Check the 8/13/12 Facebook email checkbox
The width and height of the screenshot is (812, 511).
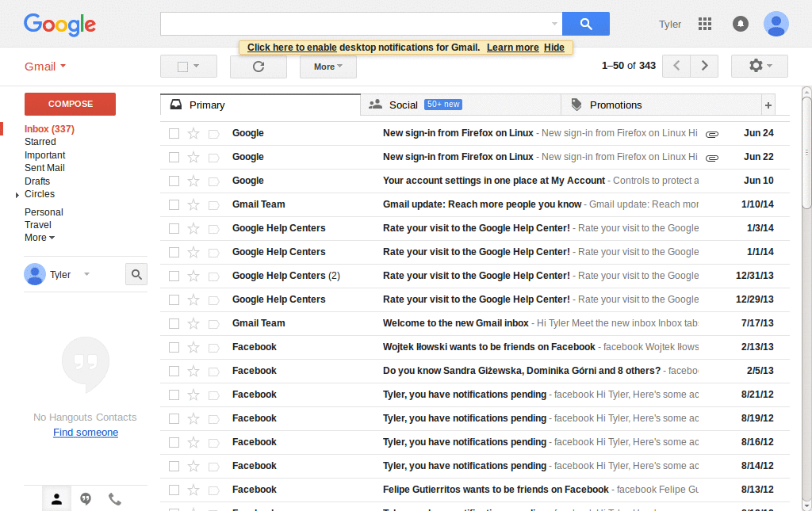click(x=174, y=490)
